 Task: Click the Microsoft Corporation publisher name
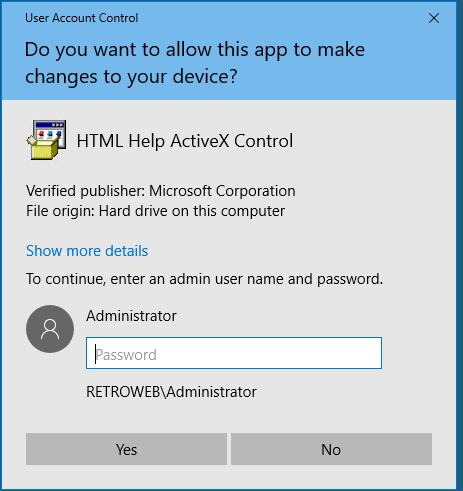click(x=222, y=191)
